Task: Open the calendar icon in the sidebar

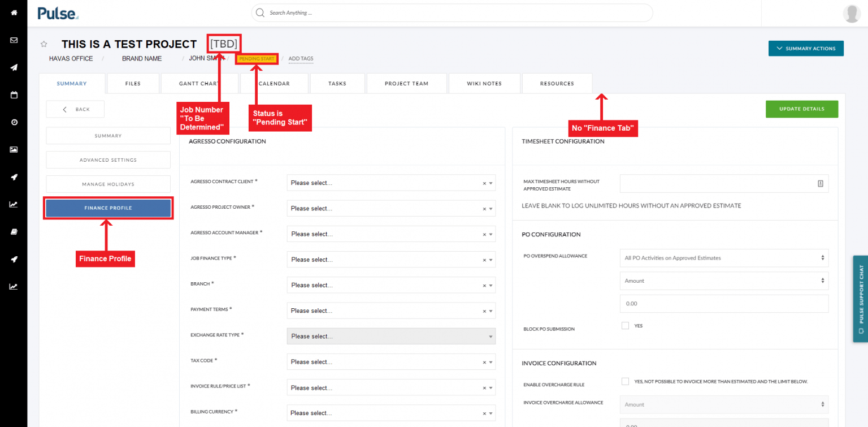Action: click(x=13, y=94)
